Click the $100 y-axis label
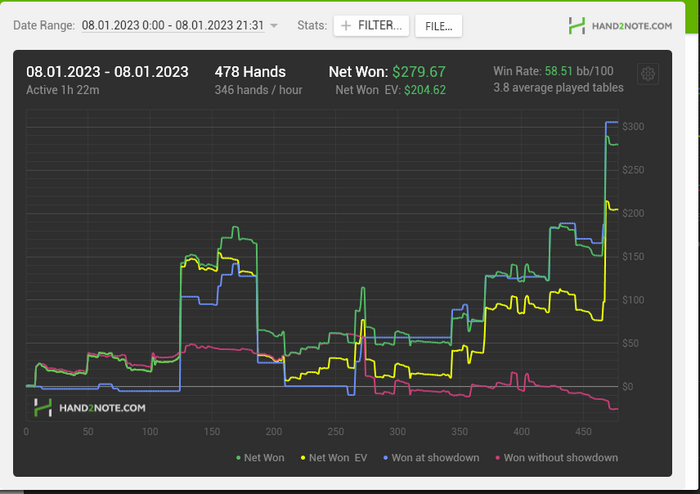The width and height of the screenshot is (700, 494). tap(633, 300)
